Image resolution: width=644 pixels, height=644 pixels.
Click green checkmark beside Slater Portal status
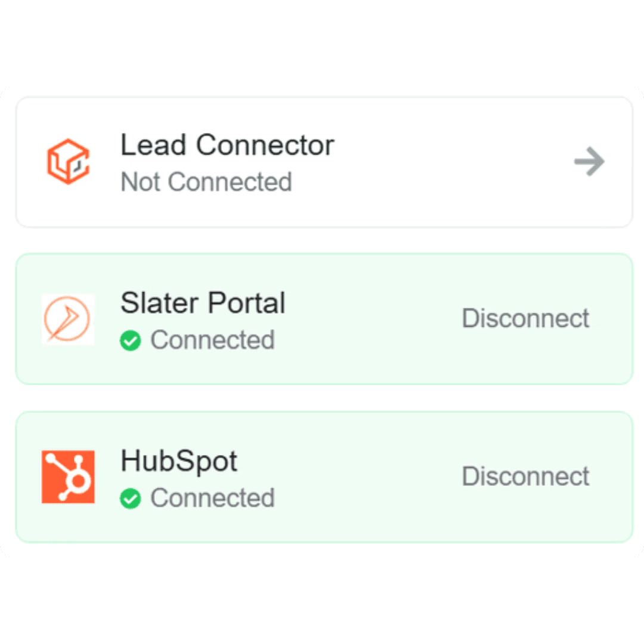click(130, 340)
